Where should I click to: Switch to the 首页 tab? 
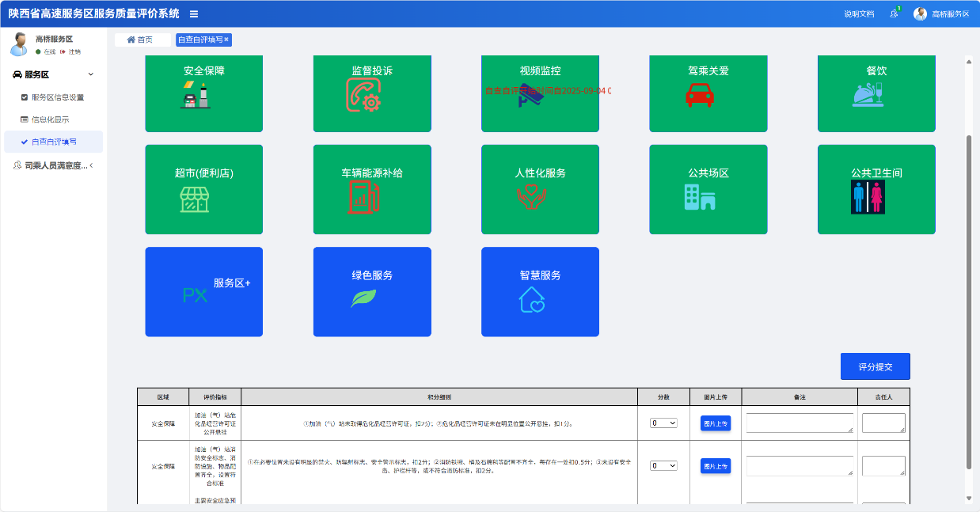(x=140, y=40)
